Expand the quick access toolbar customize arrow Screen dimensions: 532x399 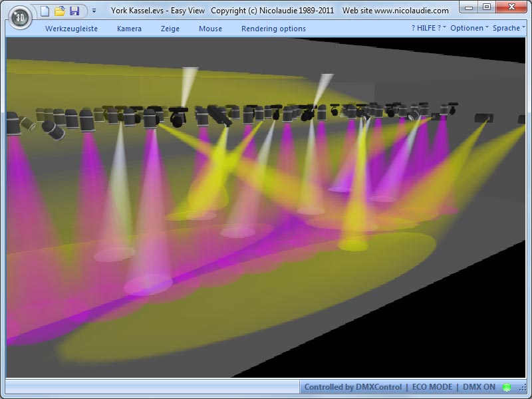(94, 11)
